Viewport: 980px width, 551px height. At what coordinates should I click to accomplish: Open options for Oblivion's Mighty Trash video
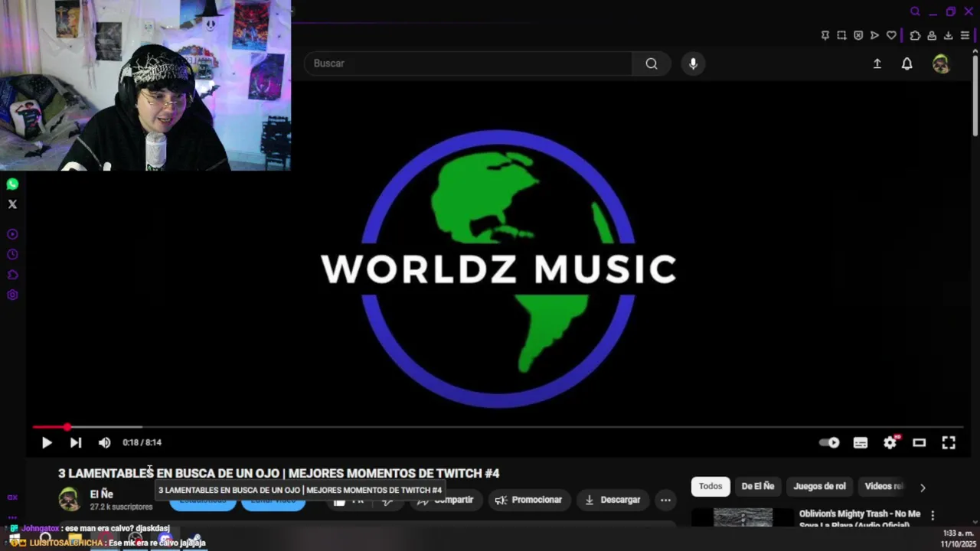(933, 515)
